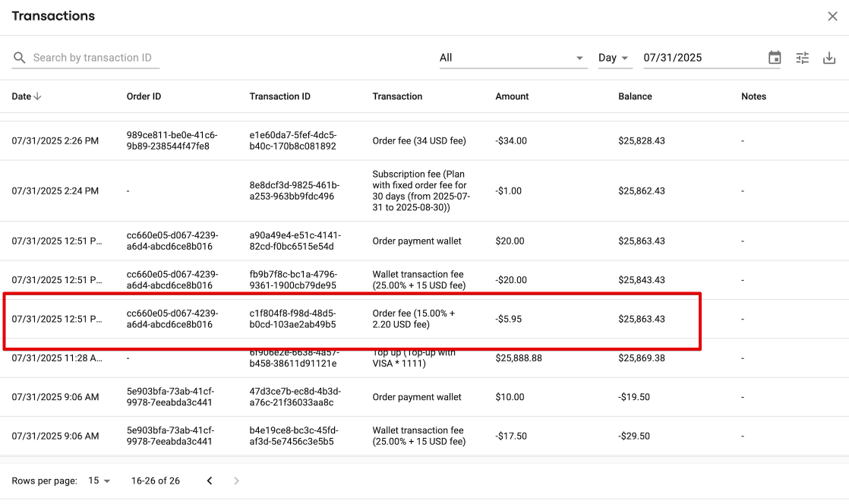Click Order fee (15.00% + 2.20 USD fee)
Screen dimensions: 849x504
point(414,319)
